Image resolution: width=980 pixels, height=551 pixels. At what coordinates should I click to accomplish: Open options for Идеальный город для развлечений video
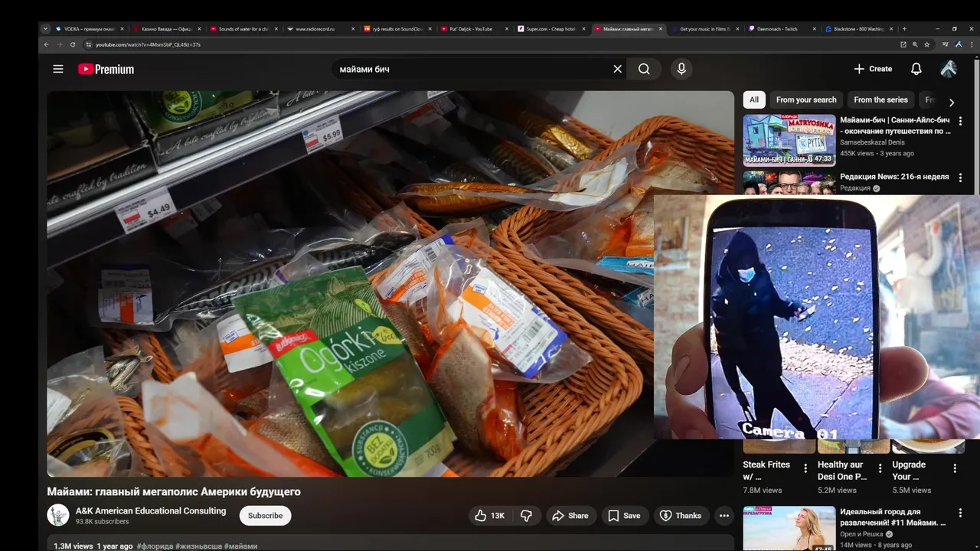[960, 514]
